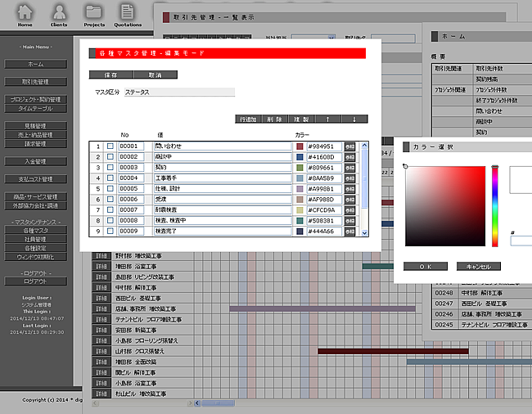This screenshot has height=414, width=532.
Task: Click color select button for #984951 row
Action: [x=349, y=146]
